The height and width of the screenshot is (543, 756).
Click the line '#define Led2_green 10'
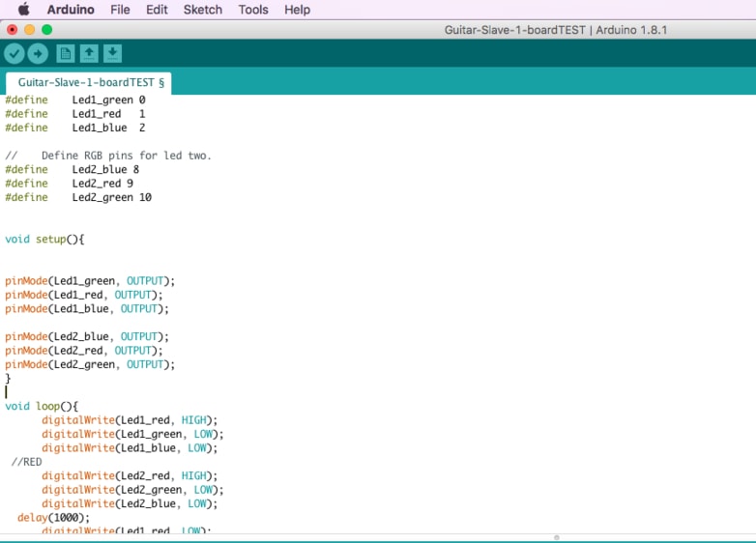tap(78, 197)
